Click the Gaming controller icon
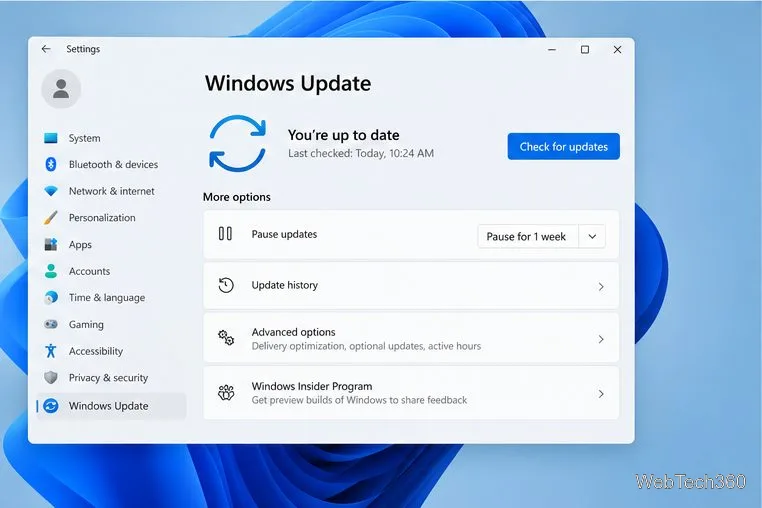 coord(51,324)
